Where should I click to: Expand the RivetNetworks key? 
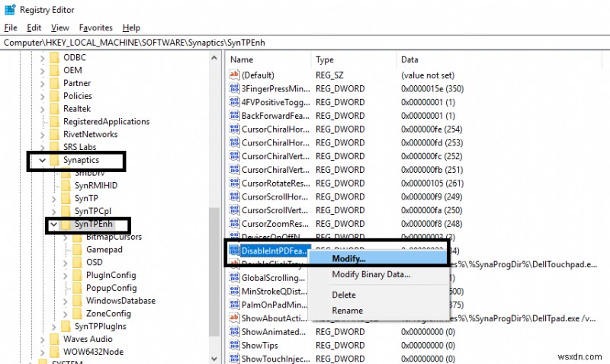point(43,135)
